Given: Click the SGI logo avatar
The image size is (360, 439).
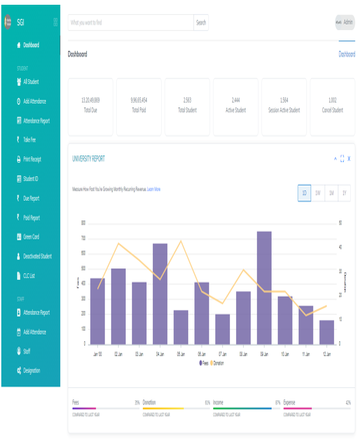Looking at the screenshot, I should click(8, 22).
